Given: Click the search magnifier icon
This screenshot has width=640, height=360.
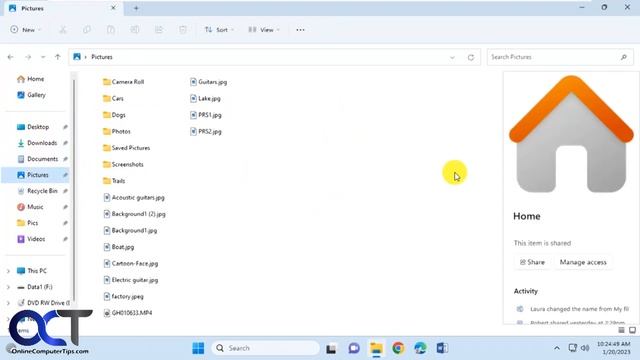Looking at the screenshot, I should tap(624, 57).
